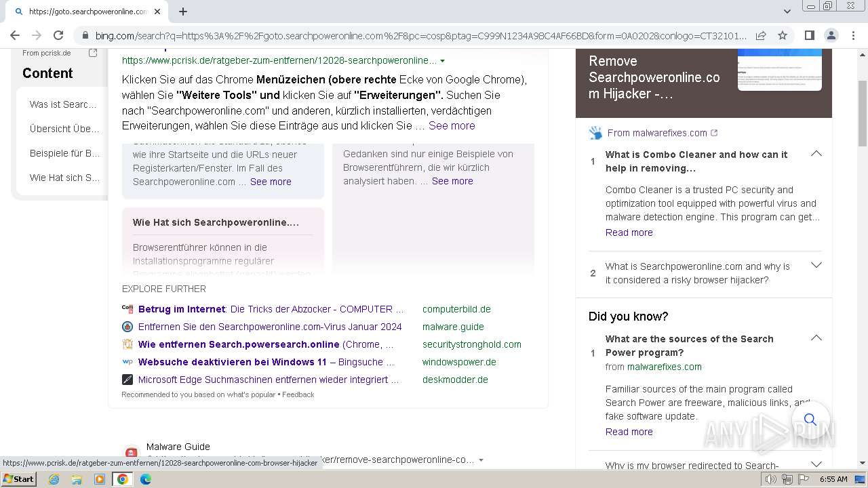This screenshot has width=868, height=488.
Task: Expand pcrisk.de result URL dropdown arrow
Action: (x=442, y=61)
